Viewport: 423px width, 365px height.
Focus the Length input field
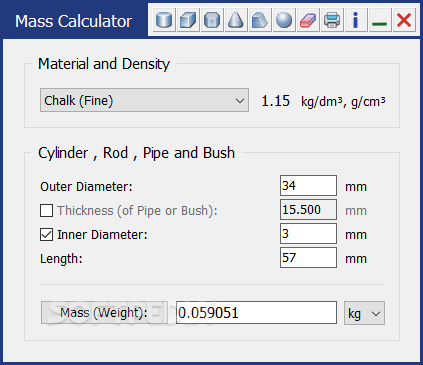point(308,258)
